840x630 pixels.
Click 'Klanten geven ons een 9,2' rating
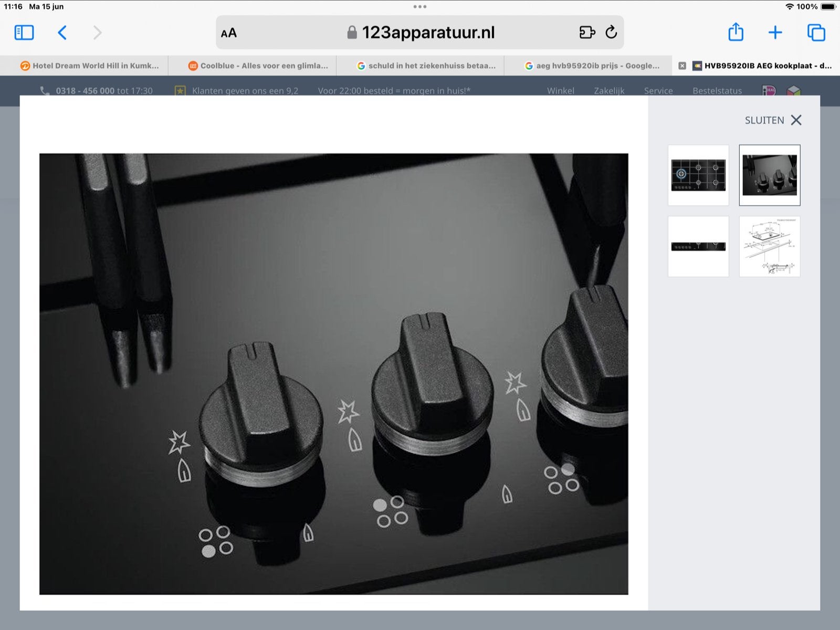pyautogui.click(x=245, y=91)
